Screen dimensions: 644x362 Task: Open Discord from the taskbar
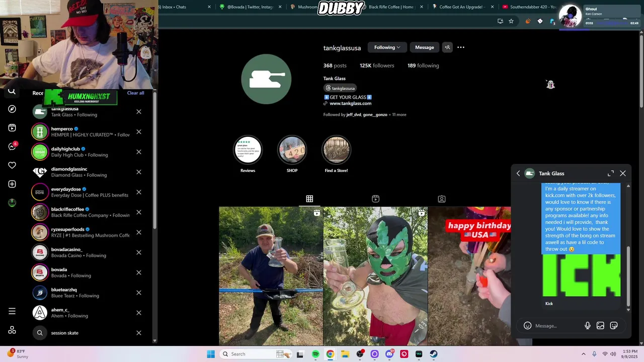389,354
